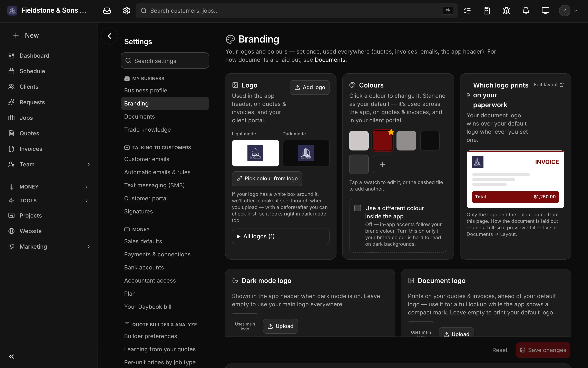588x368 pixels.
Task: Click the Reset button
Action: click(x=500, y=350)
